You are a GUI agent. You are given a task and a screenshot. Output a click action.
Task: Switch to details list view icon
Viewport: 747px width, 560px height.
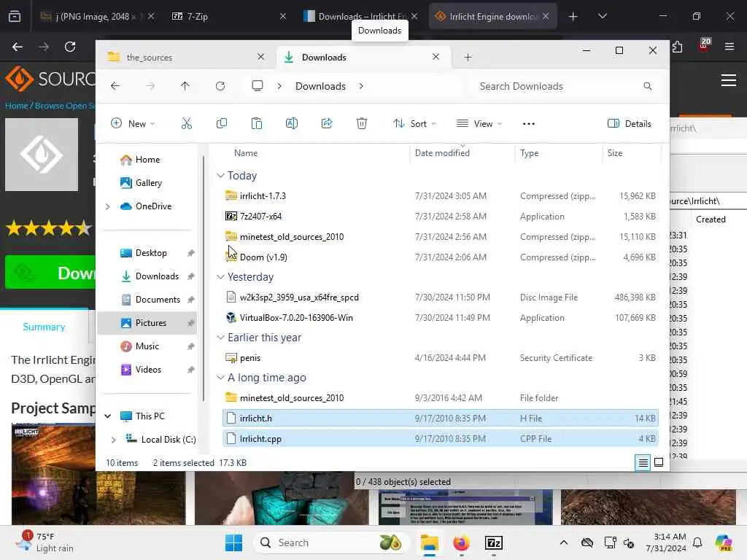(x=643, y=462)
